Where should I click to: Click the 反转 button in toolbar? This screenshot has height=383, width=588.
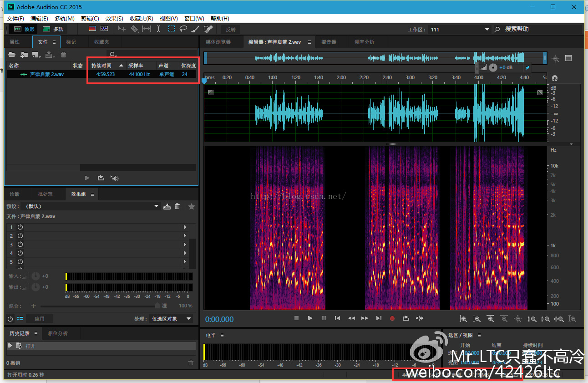pyautogui.click(x=231, y=29)
